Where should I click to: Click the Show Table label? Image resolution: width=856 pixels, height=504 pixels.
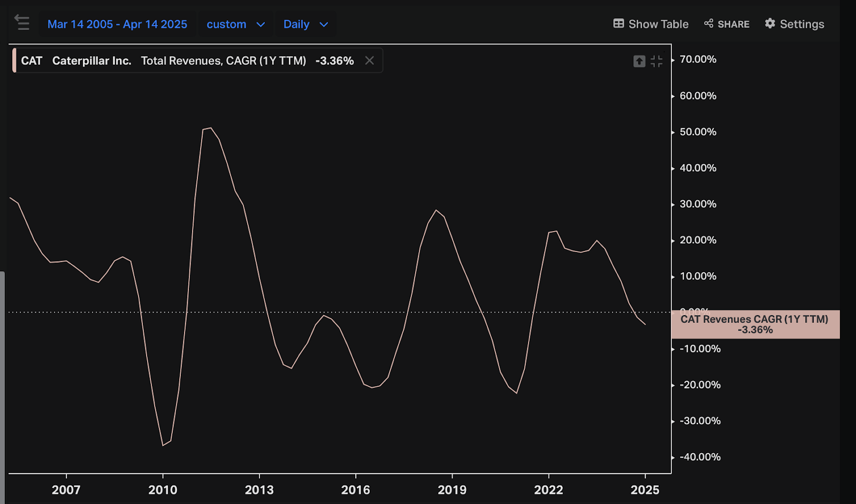(658, 24)
